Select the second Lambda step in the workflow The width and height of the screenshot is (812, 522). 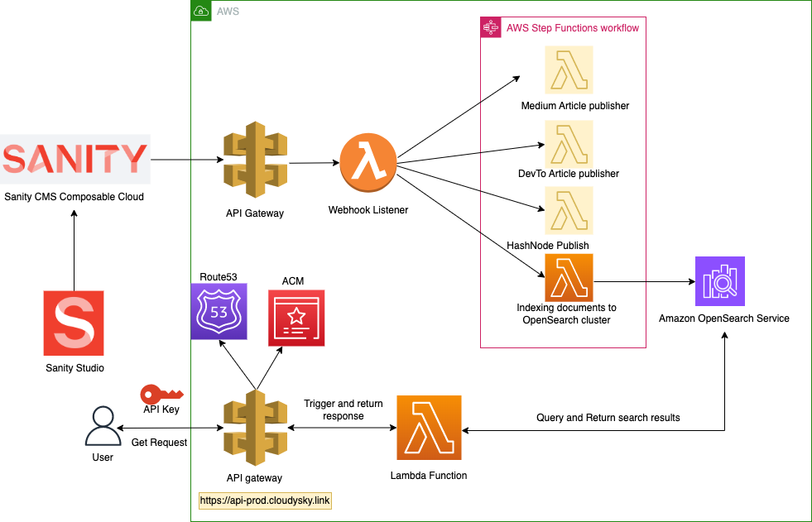[568, 145]
